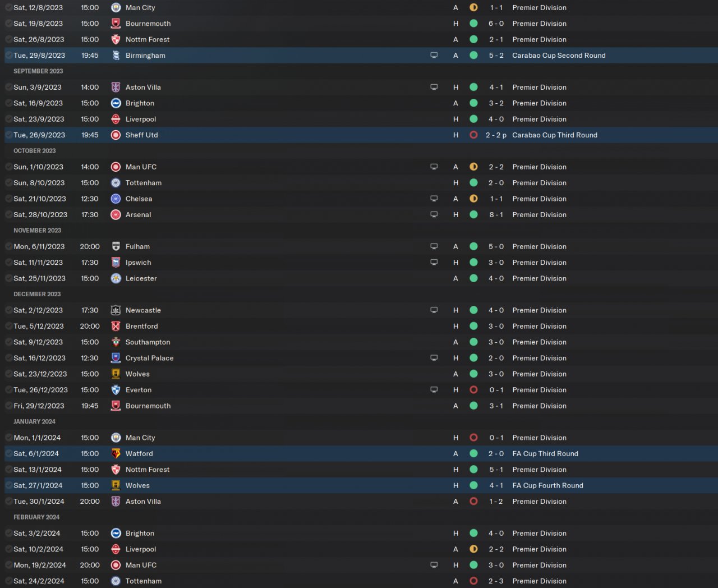718x588 pixels.
Task: Click the red loss indicator for Sheff Utd
Action: point(473,135)
